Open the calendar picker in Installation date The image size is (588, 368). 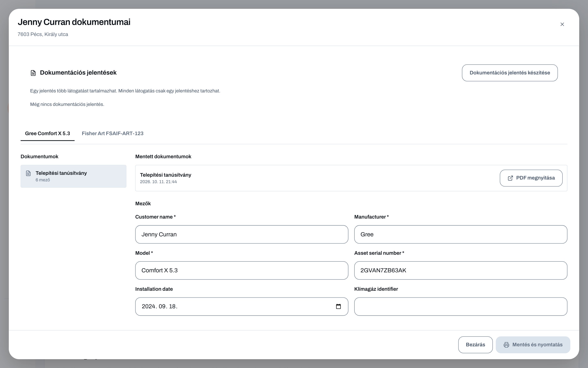(x=338, y=306)
